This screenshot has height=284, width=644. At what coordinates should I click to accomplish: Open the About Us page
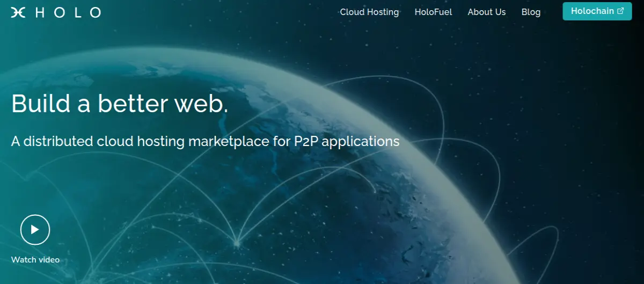pos(487,12)
